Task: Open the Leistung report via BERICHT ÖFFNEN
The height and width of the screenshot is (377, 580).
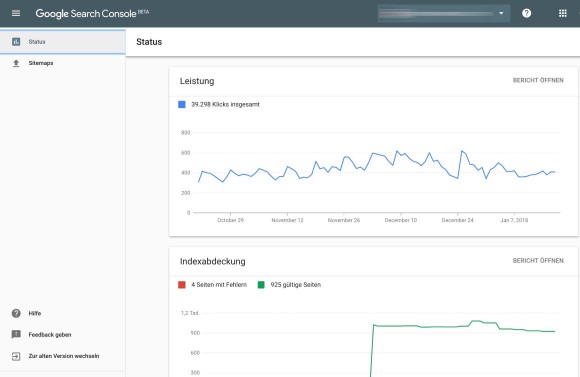Action: click(x=538, y=80)
